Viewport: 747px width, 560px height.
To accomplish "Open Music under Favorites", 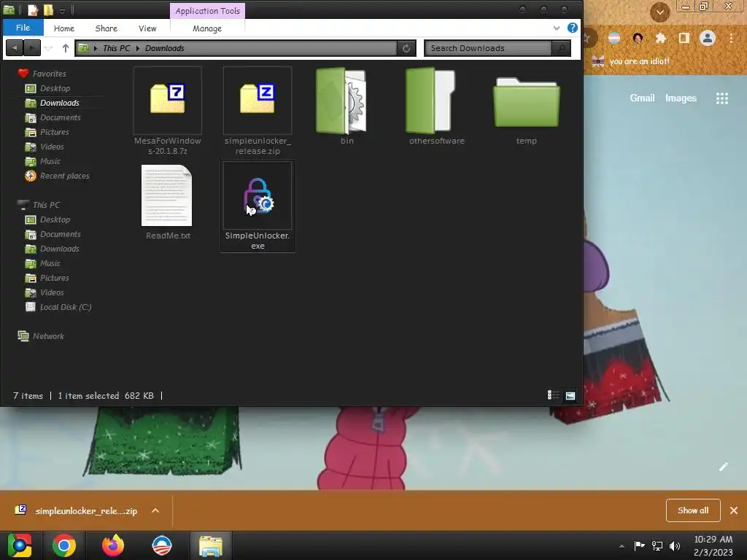I will 50,161.
